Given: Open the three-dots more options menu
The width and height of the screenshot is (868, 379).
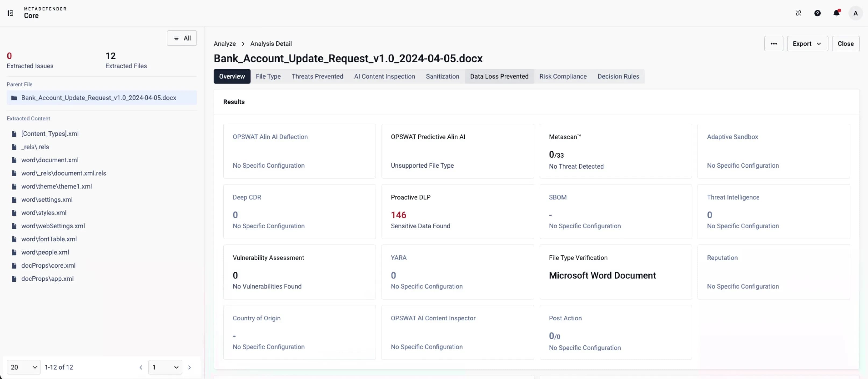Looking at the screenshot, I should [x=774, y=44].
